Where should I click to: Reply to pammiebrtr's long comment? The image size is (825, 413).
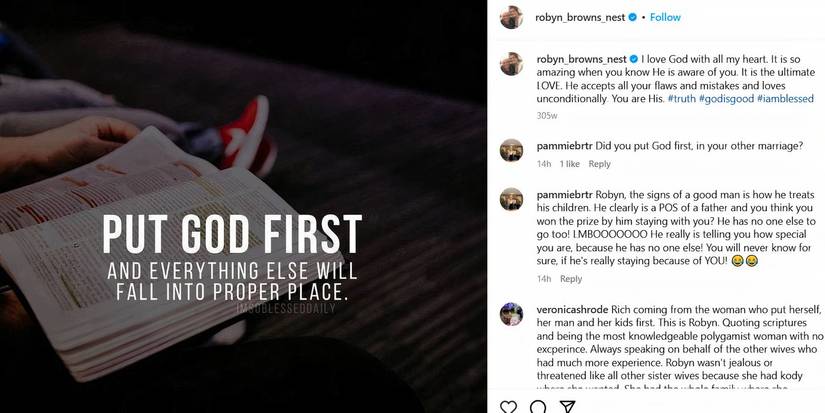(x=571, y=279)
